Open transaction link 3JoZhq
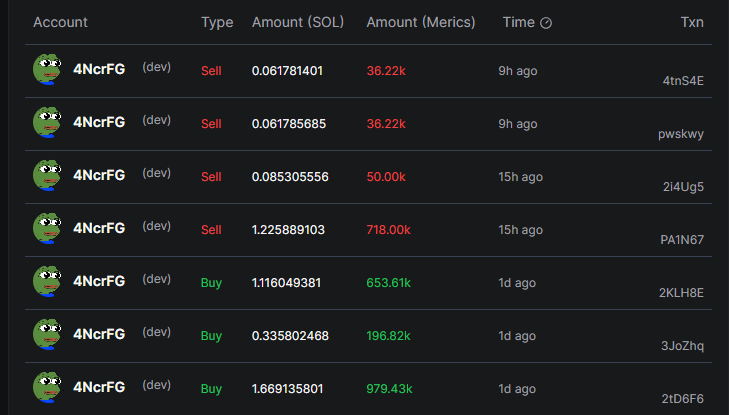Image resolution: width=729 pixels, height=415 pixels. [683, 346]
